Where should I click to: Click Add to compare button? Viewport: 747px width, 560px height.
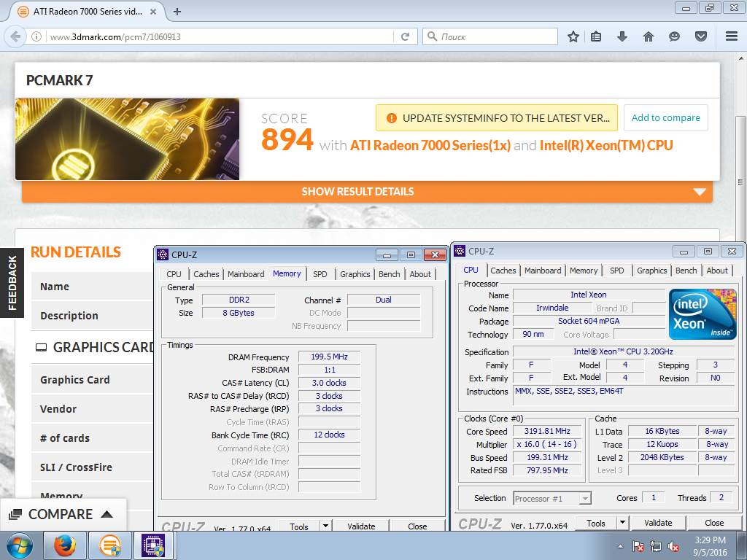pyautogui.click(x=665, y=117)
